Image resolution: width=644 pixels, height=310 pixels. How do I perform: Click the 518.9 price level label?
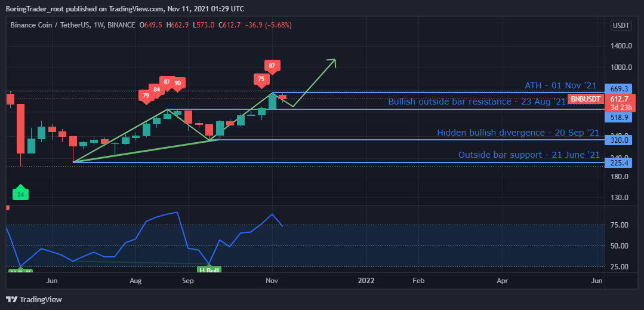click(618, 118)
